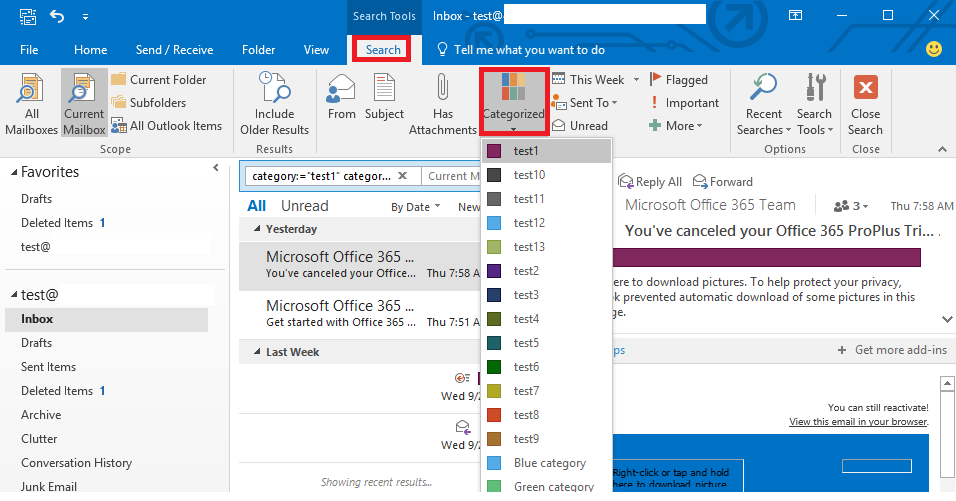This screenshot has width=956, height=501.
Task: Open Ribbon Display Options icon
Action: 795,15
